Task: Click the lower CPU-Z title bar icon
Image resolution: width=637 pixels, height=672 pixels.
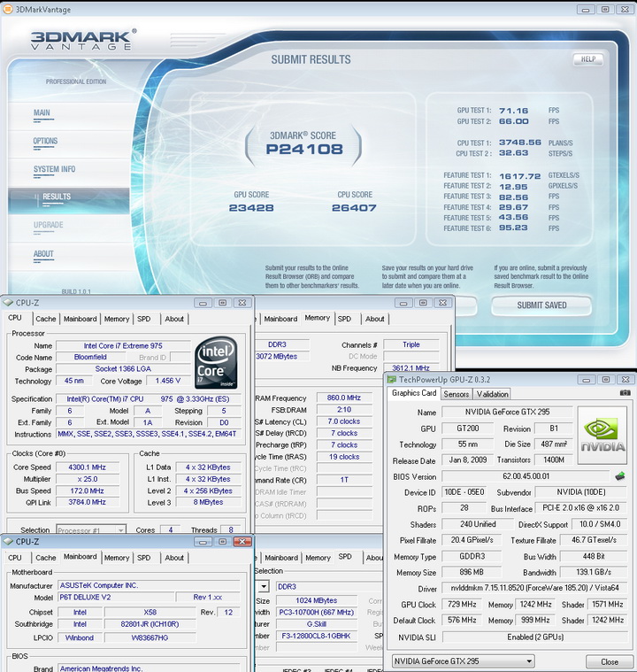Action: [8, 542]
